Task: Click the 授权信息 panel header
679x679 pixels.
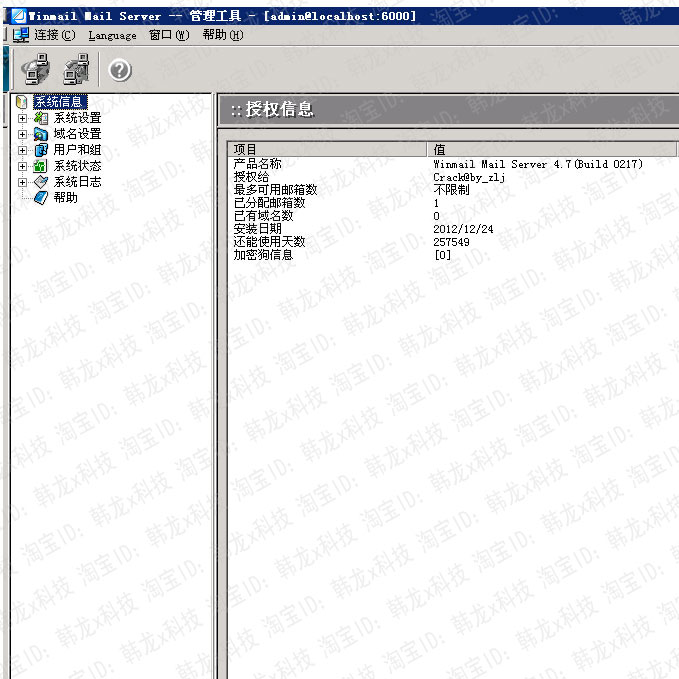Action: tap(448, 110)
